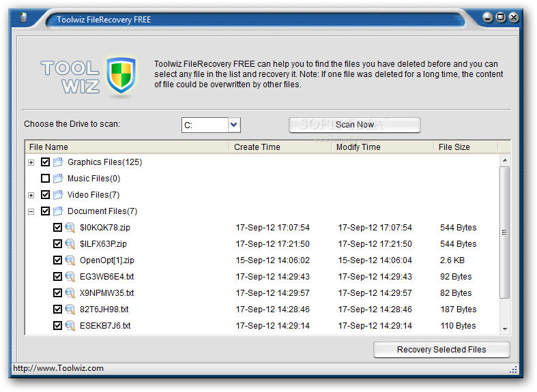Click the Toolwiz FileRecovery FREE title text

(104, 20)
